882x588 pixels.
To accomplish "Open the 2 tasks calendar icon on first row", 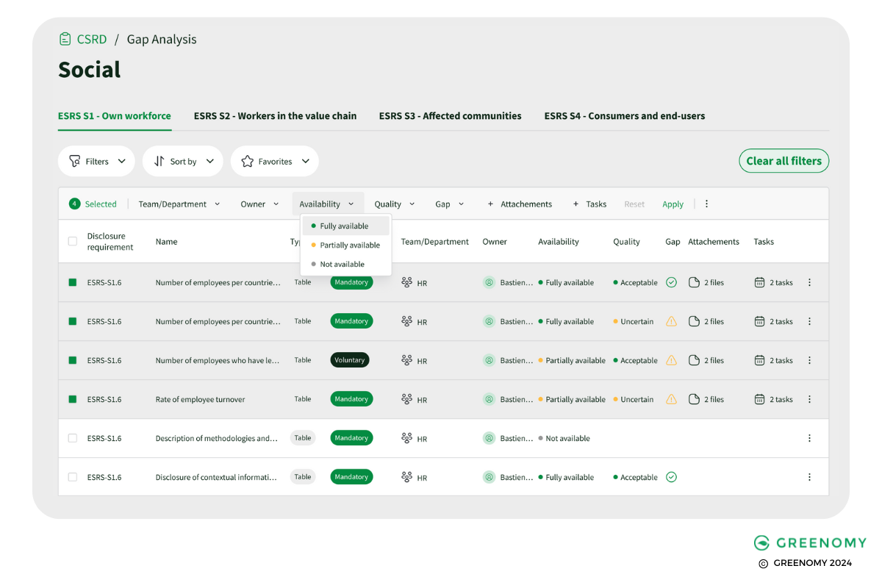I will [759, 282].
